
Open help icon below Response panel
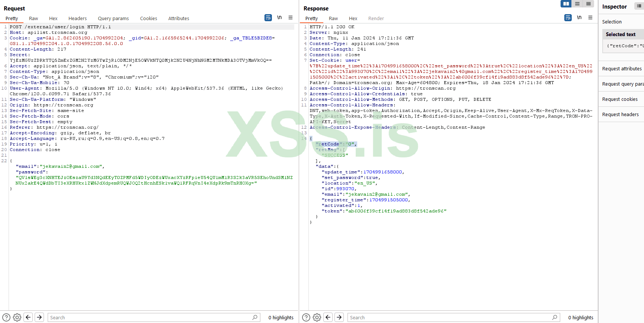(306, 317)
